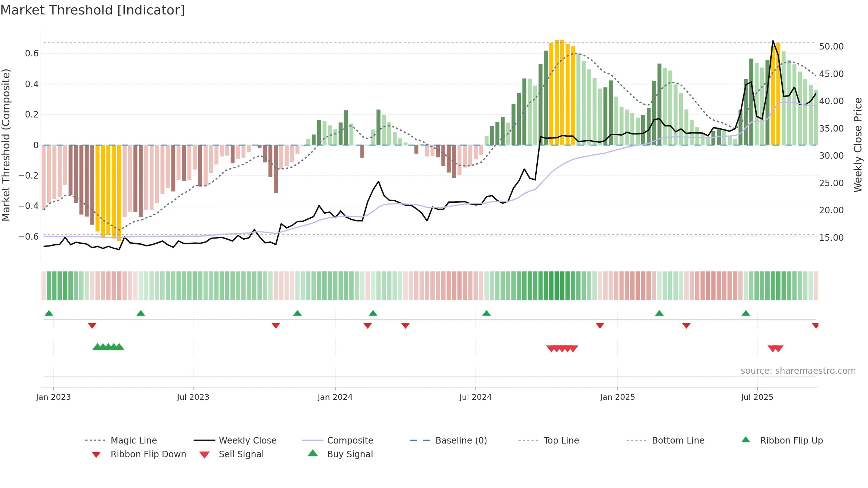
Task: Click the ribbon flip down marker near April 2024
Action: tap(405, 326)
